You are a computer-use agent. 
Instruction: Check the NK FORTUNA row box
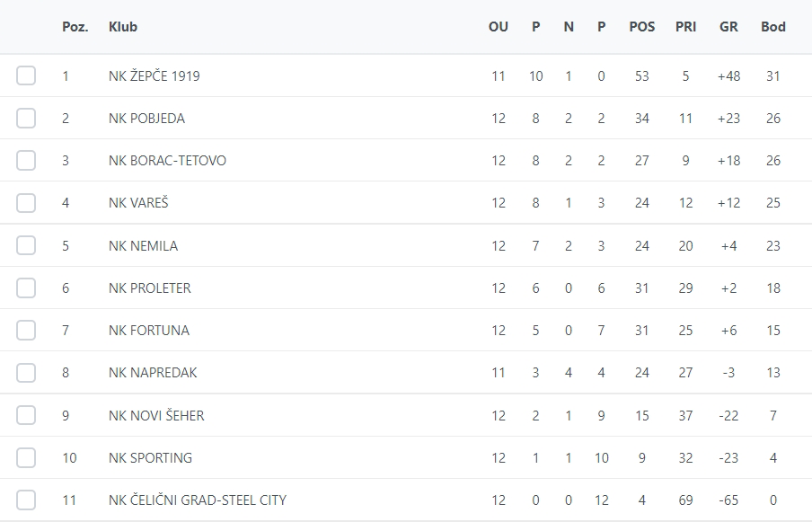pyautogui.click(x=26, y=330)
